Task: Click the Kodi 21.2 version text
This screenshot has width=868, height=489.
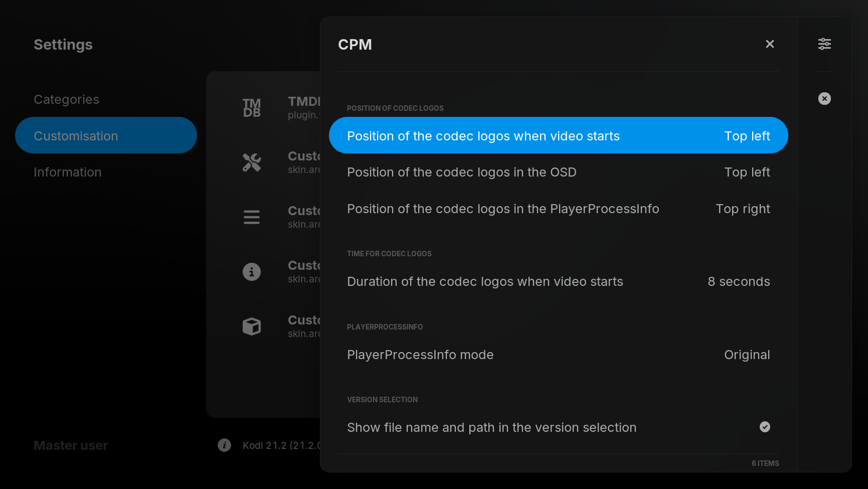Action: click(x=282, y=445)
